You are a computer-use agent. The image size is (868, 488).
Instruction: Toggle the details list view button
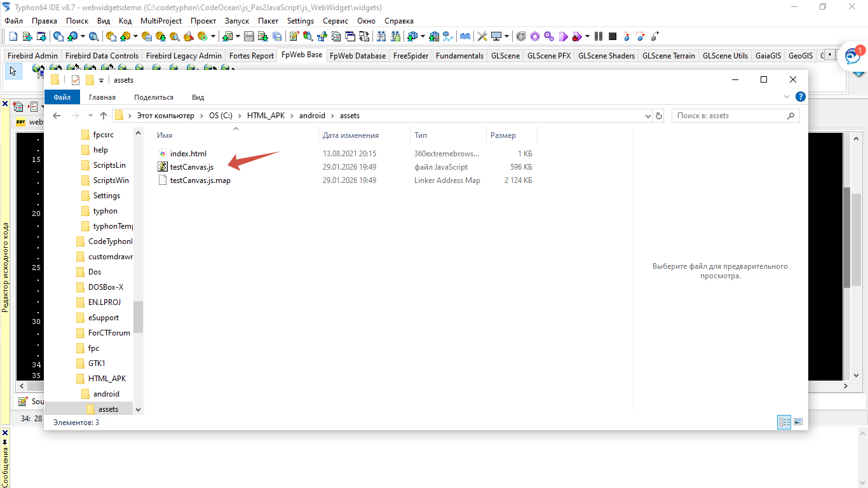[x=784, y=422]
